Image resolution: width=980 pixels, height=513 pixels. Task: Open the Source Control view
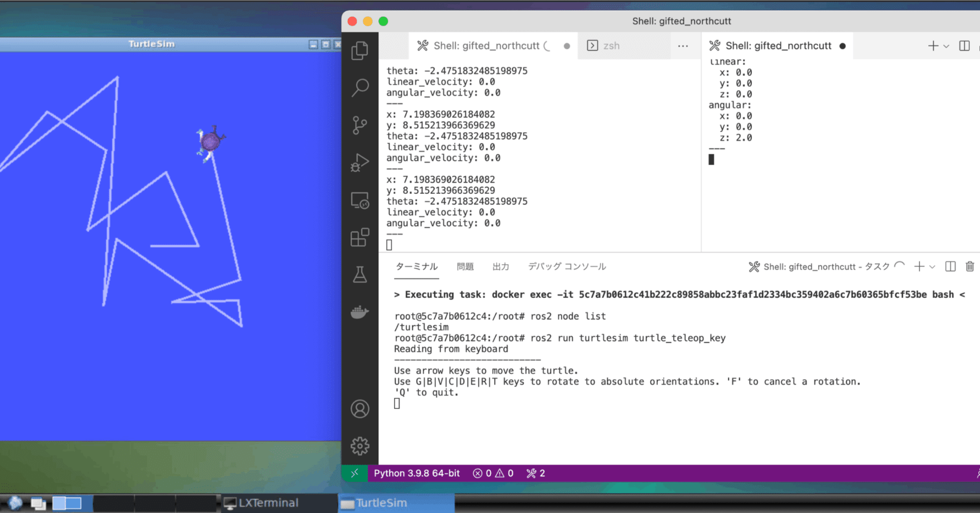pos(360,125)
